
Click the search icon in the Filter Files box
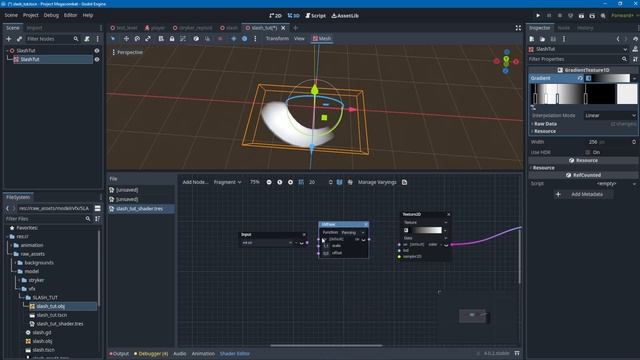click(88, 219)
